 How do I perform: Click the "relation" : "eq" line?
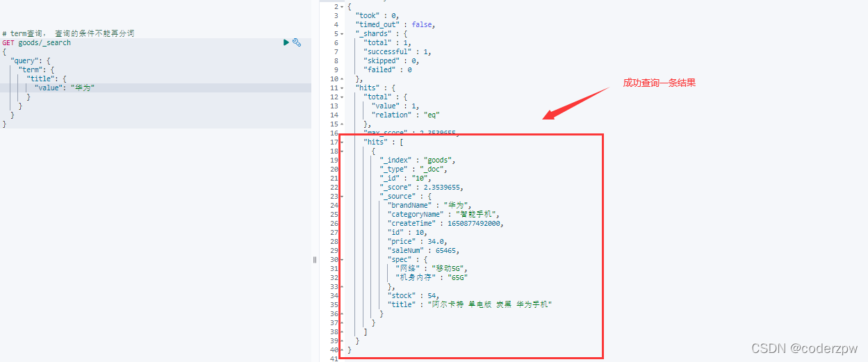click(x=406, y=115)
